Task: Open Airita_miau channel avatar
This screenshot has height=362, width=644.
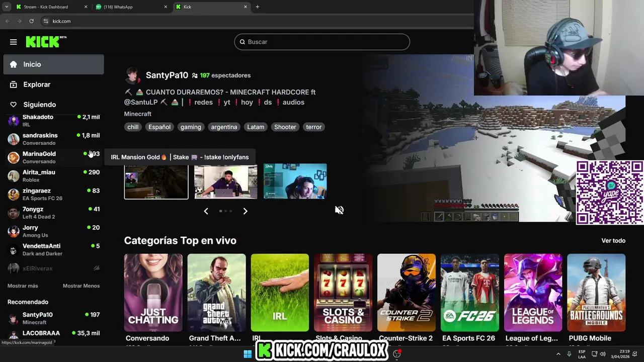Action: tap(14, 176)
